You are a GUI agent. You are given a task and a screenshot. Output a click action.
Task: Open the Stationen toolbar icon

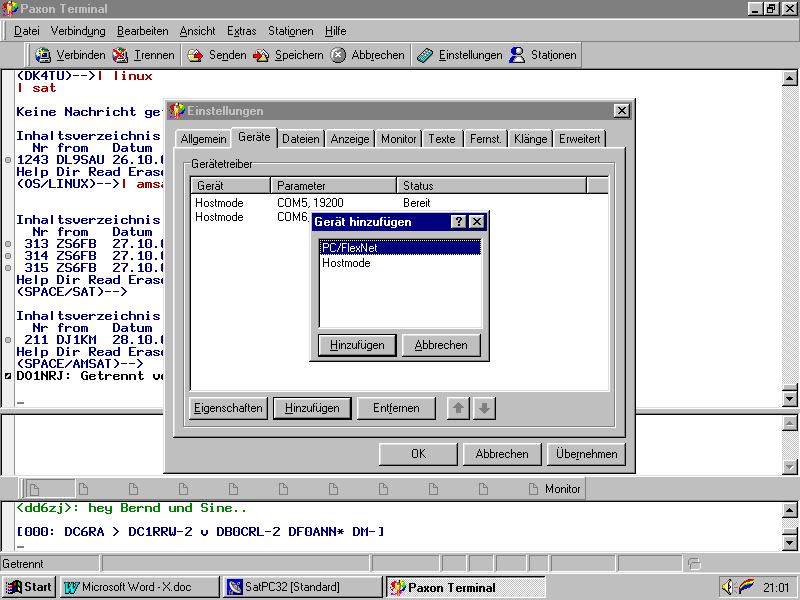pyautogui.click(x=517, y=55)
